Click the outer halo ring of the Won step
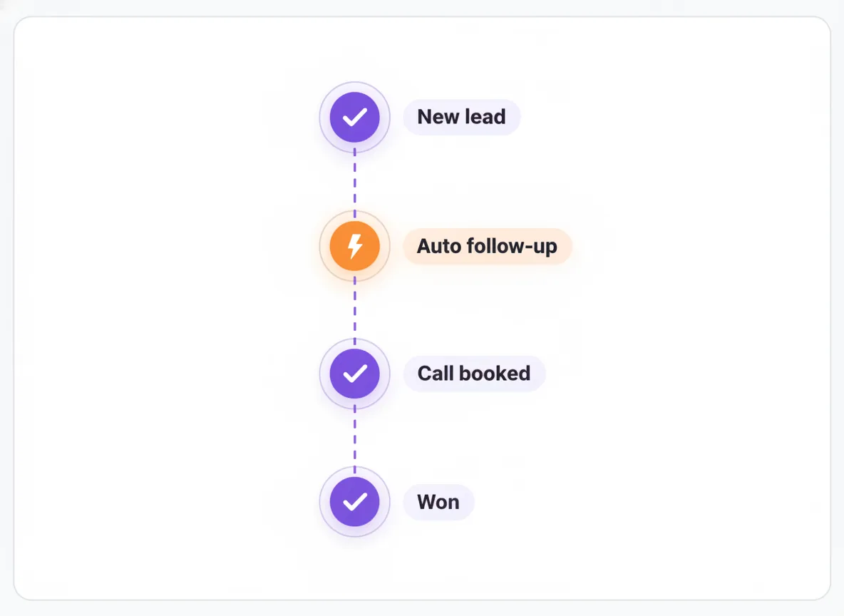This screenshot has width=844, height=616. [x=324, y=502]
